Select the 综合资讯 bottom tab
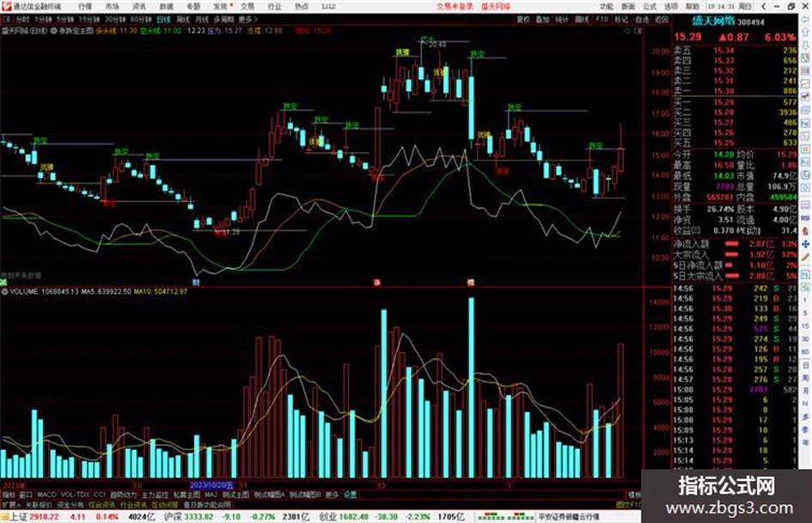This screenshot has height=523, width=812. click(x=101, y=505)
